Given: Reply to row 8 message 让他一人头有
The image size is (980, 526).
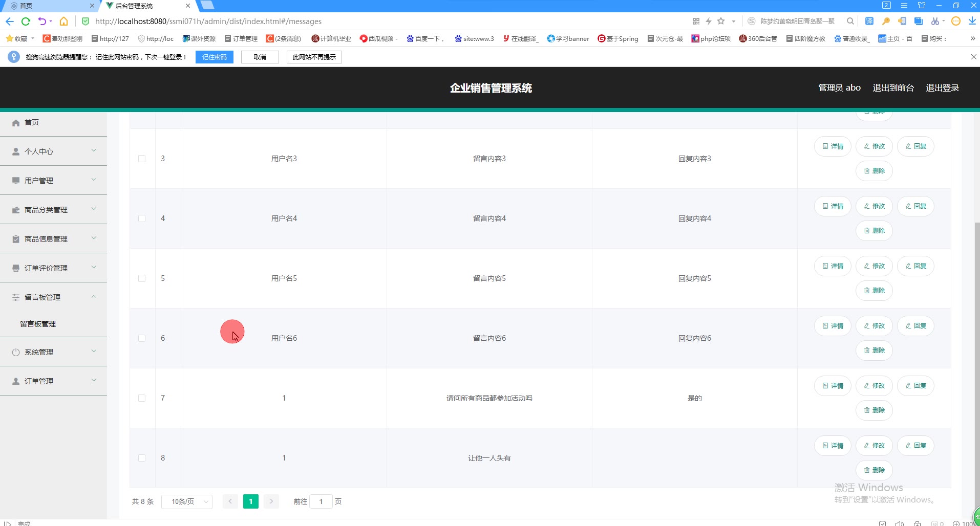Looking at the screenshot, I should tap(915, 446).
